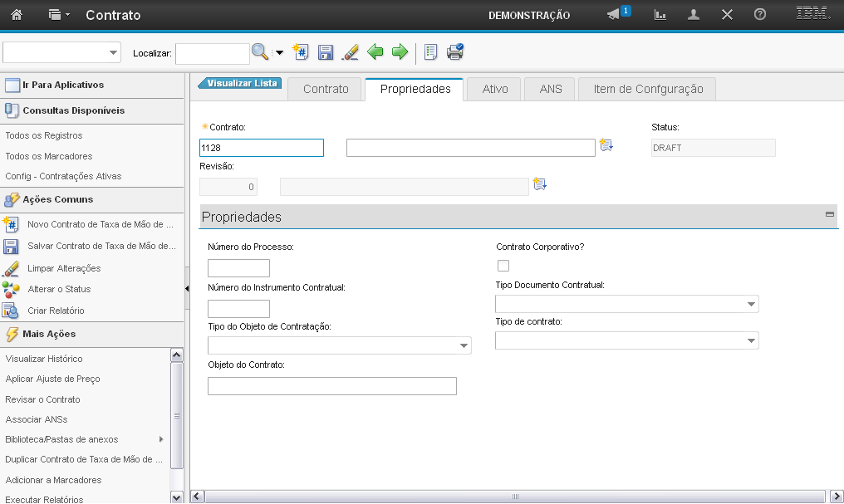Click the Save record toolbar icon
844x504 pixels.
[326, 52]
